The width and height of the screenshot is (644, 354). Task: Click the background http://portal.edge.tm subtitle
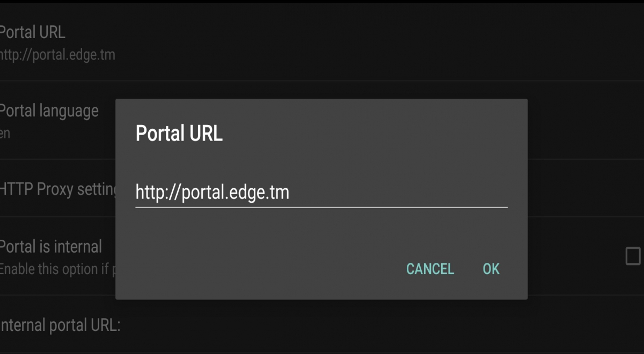pyautogui.click(x=57, y=55)
